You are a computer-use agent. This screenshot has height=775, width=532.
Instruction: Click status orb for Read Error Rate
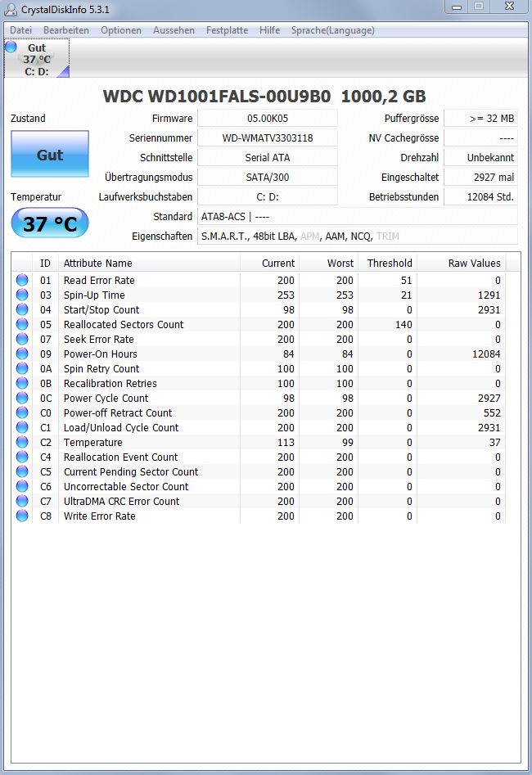[x=22, y=280]
